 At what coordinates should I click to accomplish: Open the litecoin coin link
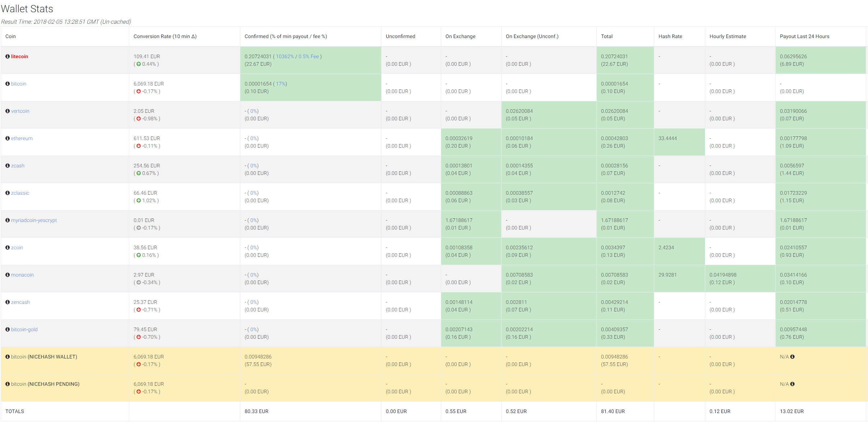pos(19,56)
